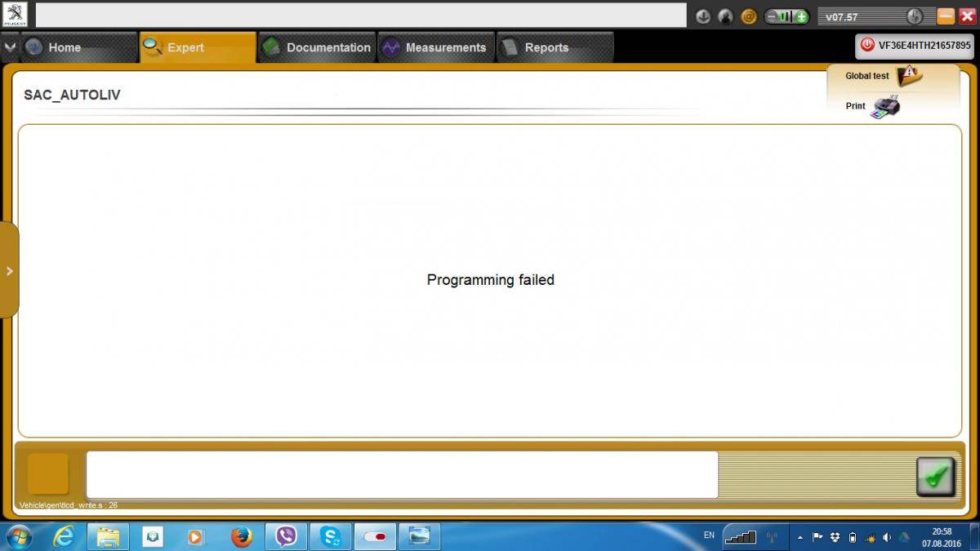The width and height of the screenshot is (980, 551).
Task: Click the white text field at bottom
Action: point(402,474)
